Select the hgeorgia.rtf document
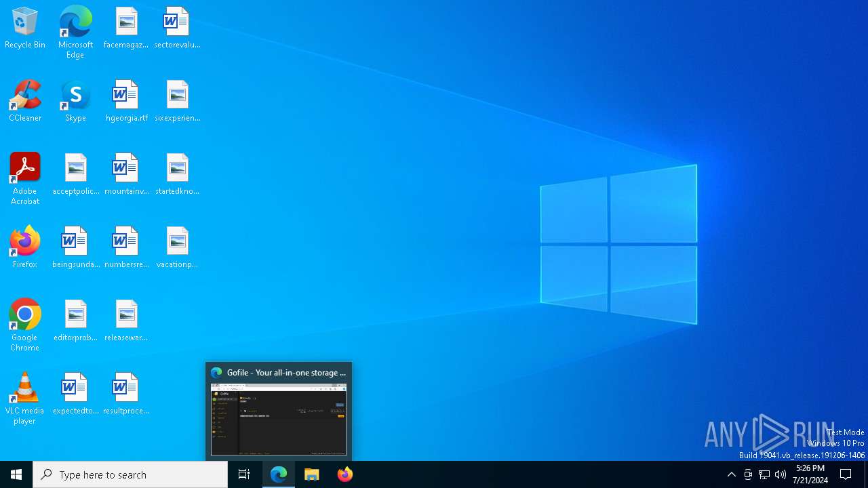 click(126, 102)
